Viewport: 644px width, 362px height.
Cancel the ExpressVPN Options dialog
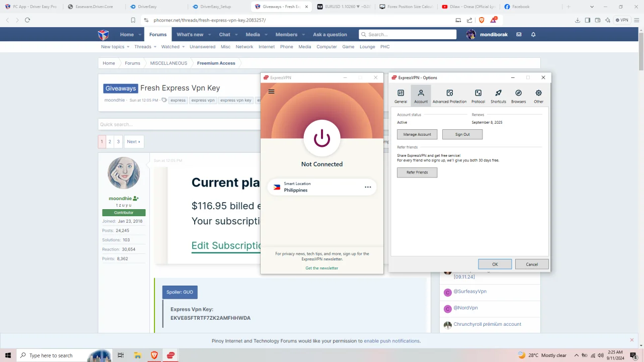point(532,264)
